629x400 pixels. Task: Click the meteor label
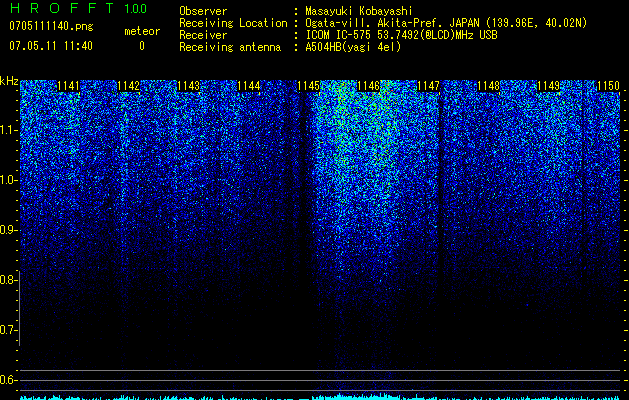(x=142, y=31)
